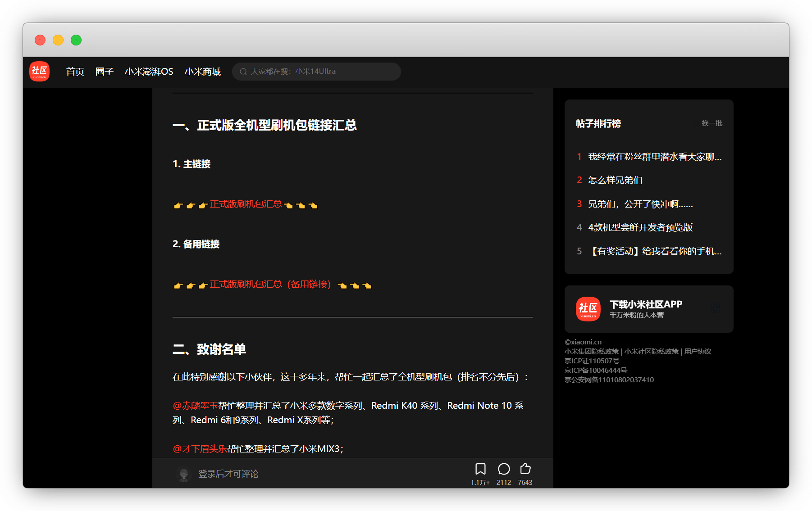The width and height of the screenshot is (812, 511).
Task: Click the QR code icon in download card
Action: click(x=715, y=308)
